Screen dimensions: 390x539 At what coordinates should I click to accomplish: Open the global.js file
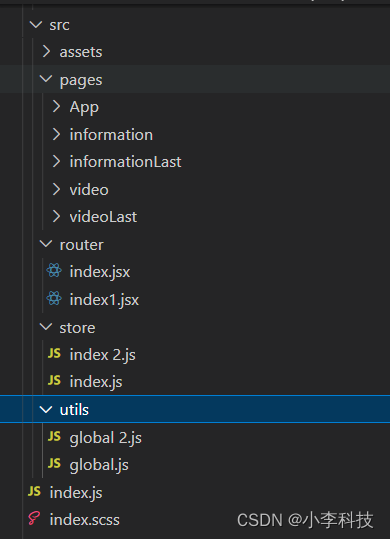click(99, 465)
